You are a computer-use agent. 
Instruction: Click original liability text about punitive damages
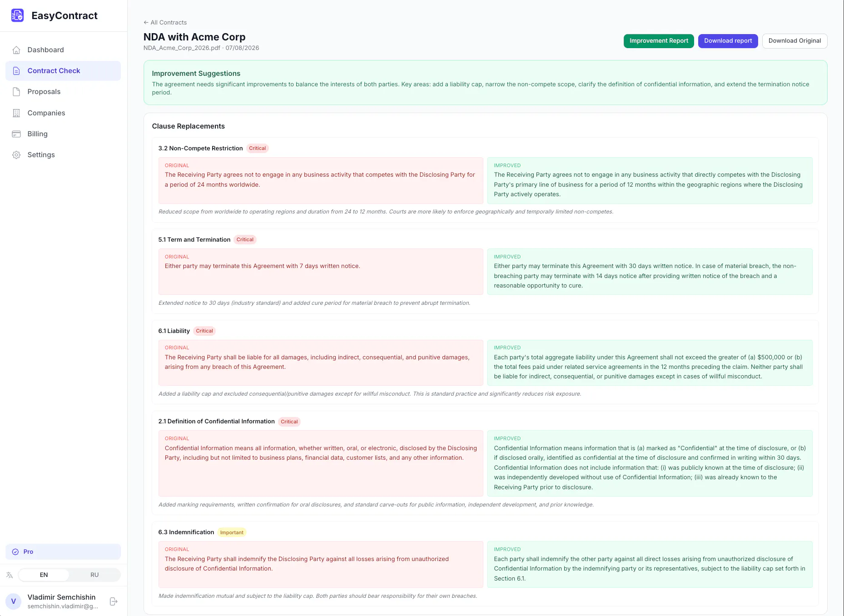[317, 362]
